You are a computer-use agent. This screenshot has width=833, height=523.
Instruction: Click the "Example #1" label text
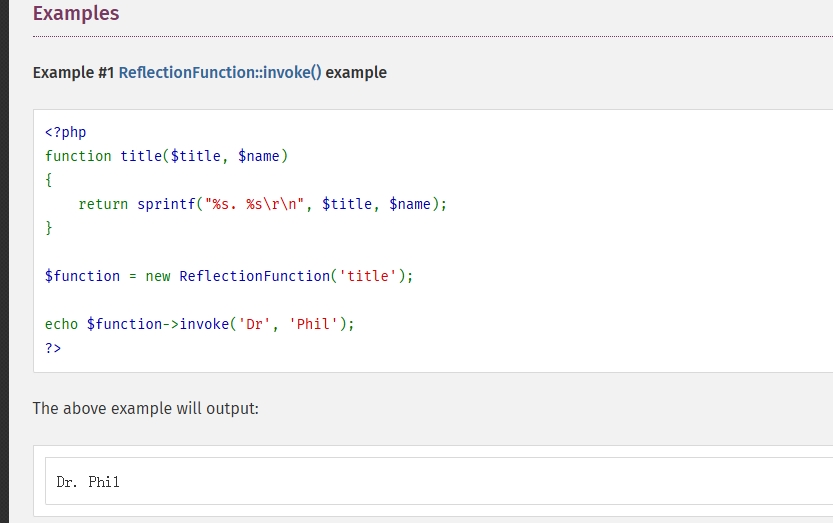(73, 72)
